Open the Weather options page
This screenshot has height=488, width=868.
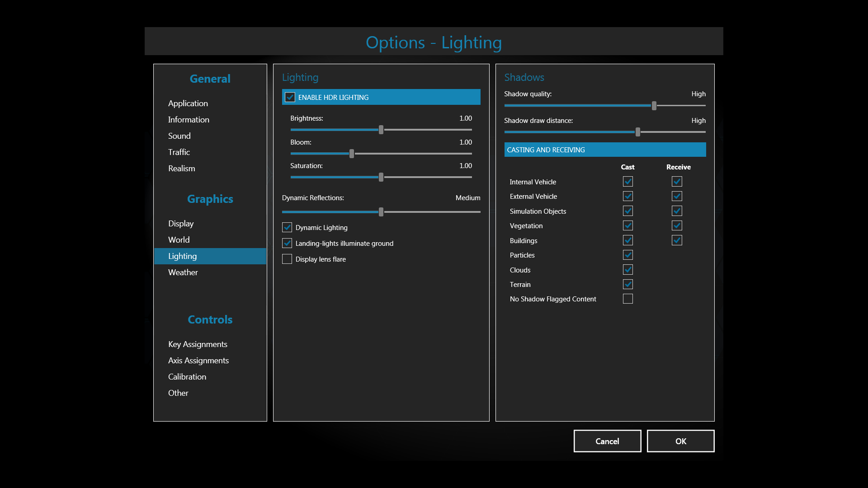pyautogui.click(x=183, y=272)
